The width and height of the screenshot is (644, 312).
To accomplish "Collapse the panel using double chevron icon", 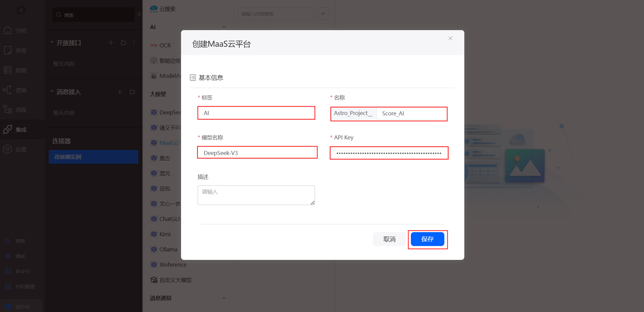I will click(139, 14).
